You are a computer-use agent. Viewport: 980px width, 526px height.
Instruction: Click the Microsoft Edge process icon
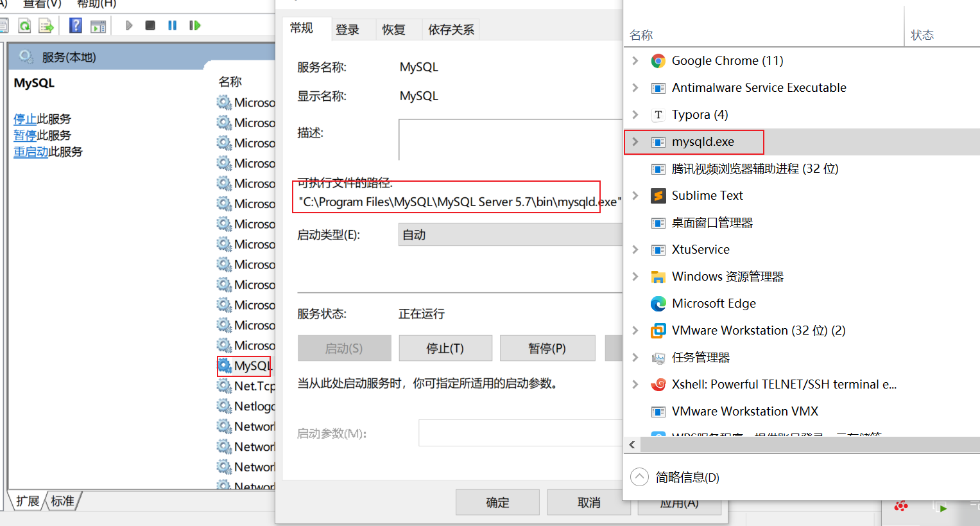[658, 304]
